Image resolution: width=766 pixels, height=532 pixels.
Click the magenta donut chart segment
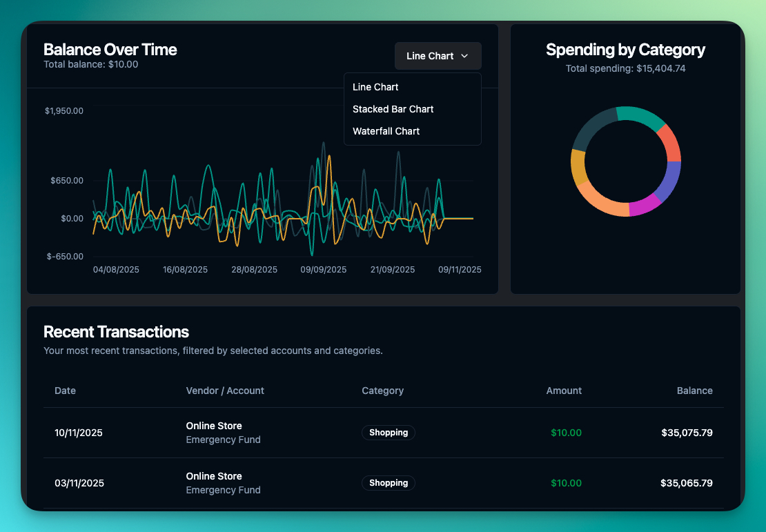[645, 207]
